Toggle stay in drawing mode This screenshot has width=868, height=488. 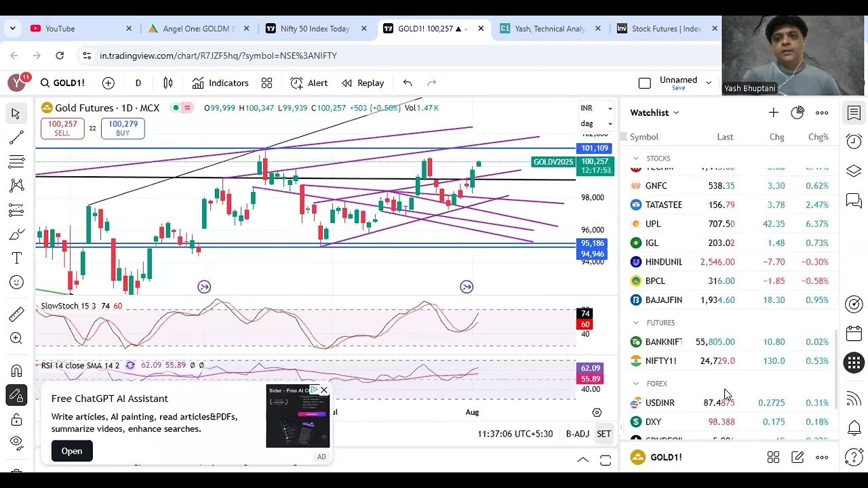[16, 395]
